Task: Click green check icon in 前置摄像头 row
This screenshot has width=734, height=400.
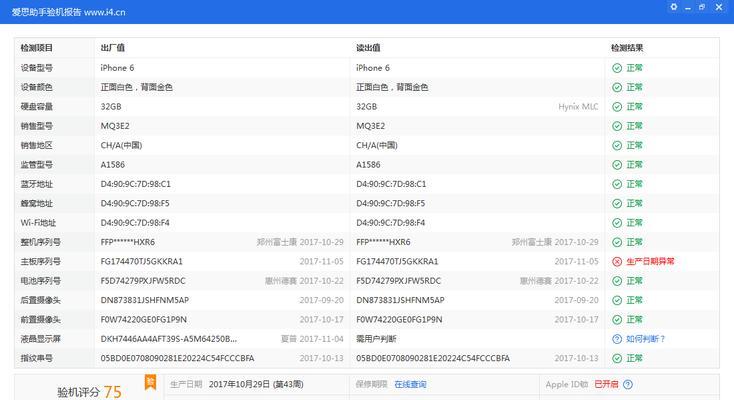Action: click(617, 319)
